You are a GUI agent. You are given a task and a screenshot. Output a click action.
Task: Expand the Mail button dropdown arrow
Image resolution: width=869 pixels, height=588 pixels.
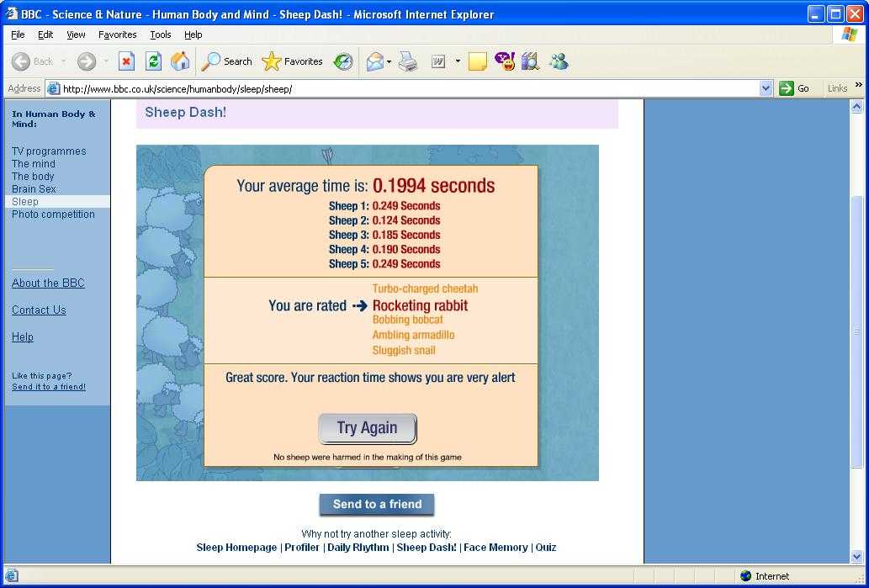point(389,61)
